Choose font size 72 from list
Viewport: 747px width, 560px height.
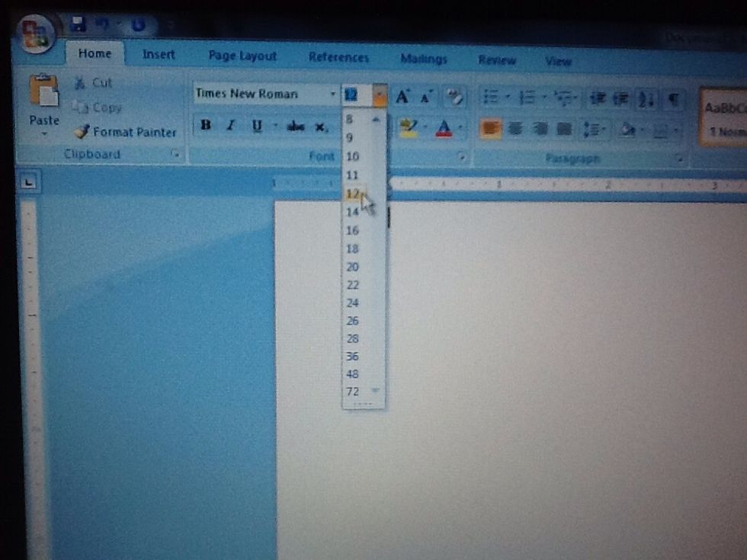coord(352,391)
